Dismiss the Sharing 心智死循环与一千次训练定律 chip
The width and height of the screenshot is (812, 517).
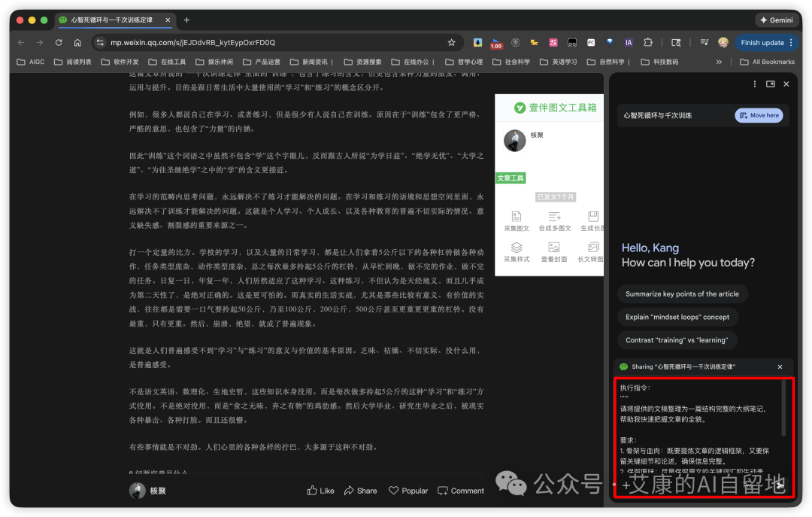point(780,366)
